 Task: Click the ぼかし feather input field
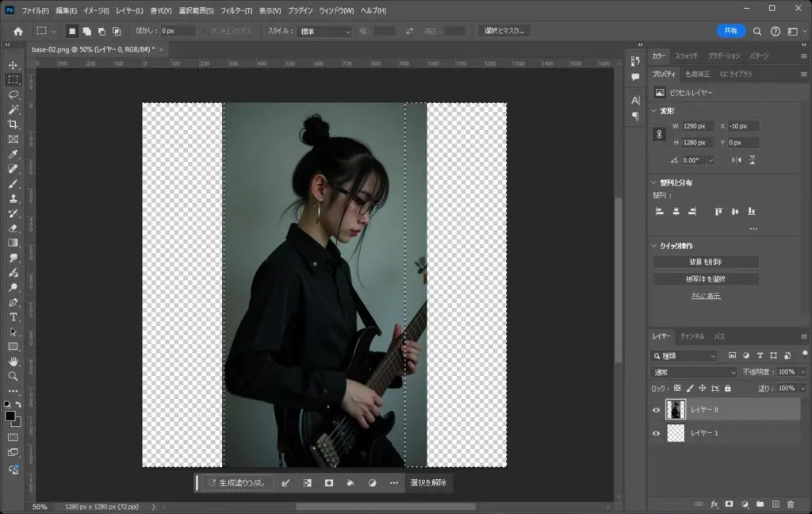click(178, 31)
